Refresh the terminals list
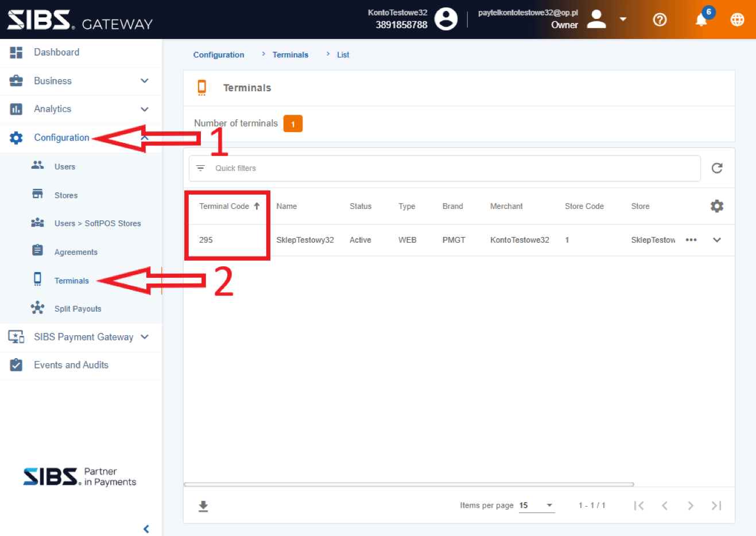 [x=717, y=168]
